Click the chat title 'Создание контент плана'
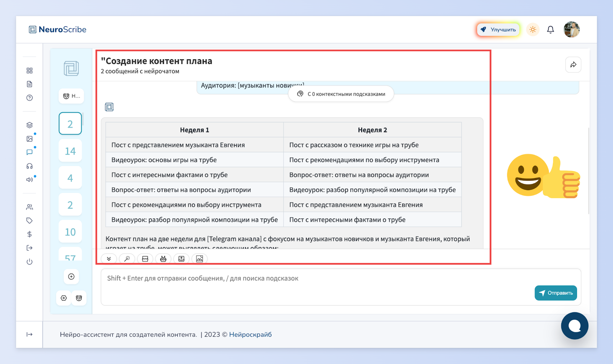The width and height of the screenshot is (613, 364). [x=156, y=61]
